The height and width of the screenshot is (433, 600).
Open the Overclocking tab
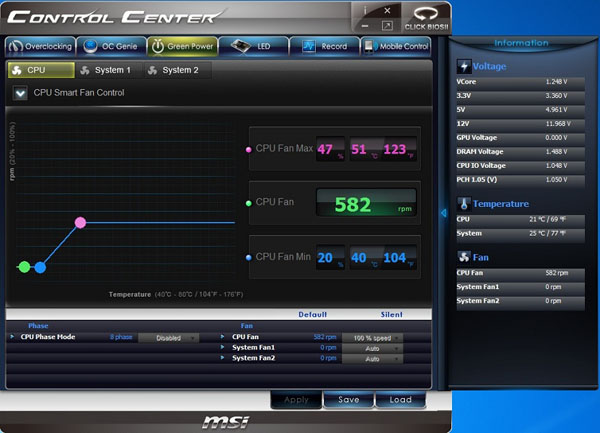41,46
